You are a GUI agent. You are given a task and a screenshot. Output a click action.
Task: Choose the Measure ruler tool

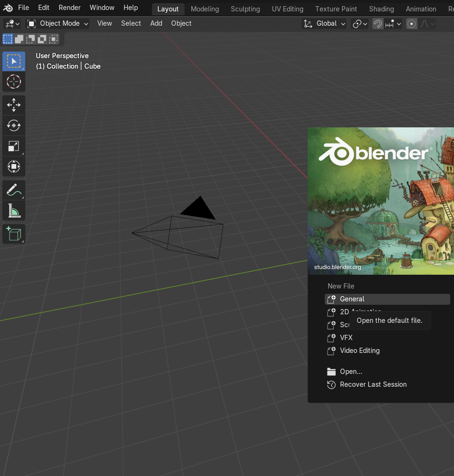[x=14, y=210]
